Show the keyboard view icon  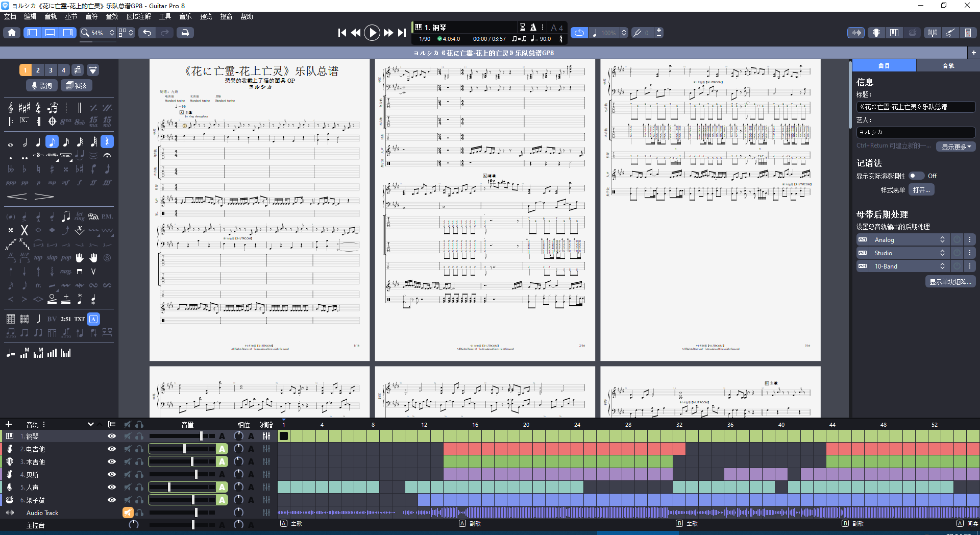tap(894, 33)
